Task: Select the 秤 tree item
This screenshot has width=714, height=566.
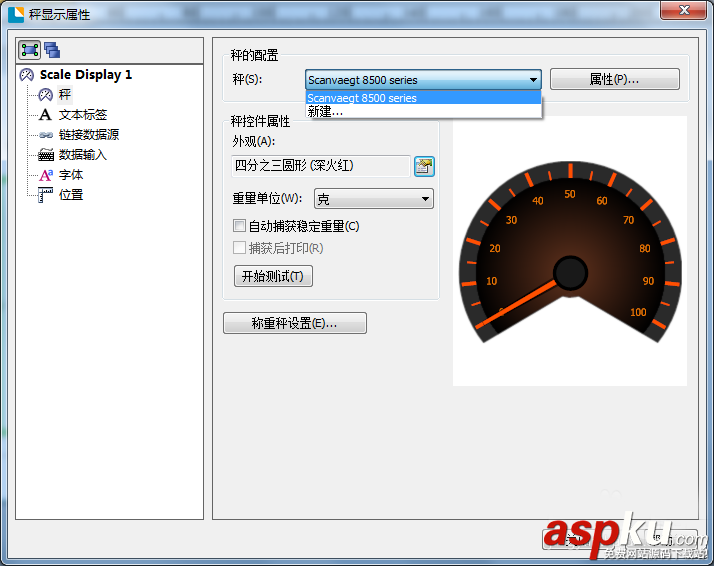Action: coord(65,94)
